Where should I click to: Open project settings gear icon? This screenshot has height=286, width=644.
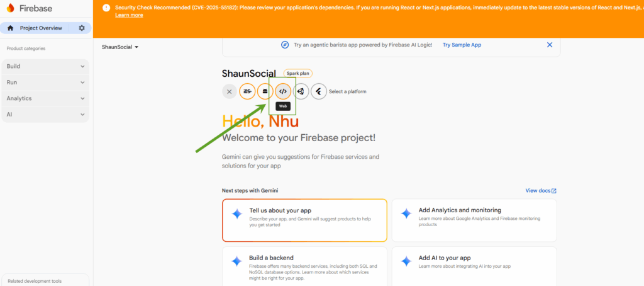(x=82, y=28)
